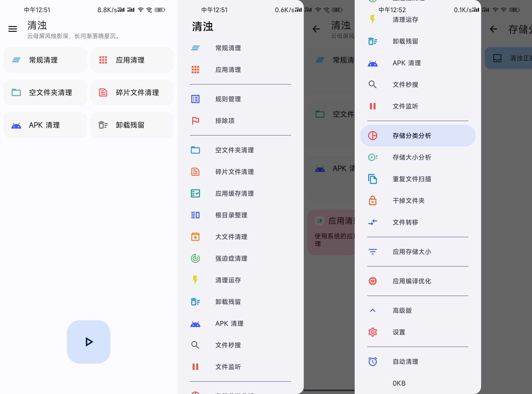
Task: Open 规则管理 in the drawer
Action: 240,99
